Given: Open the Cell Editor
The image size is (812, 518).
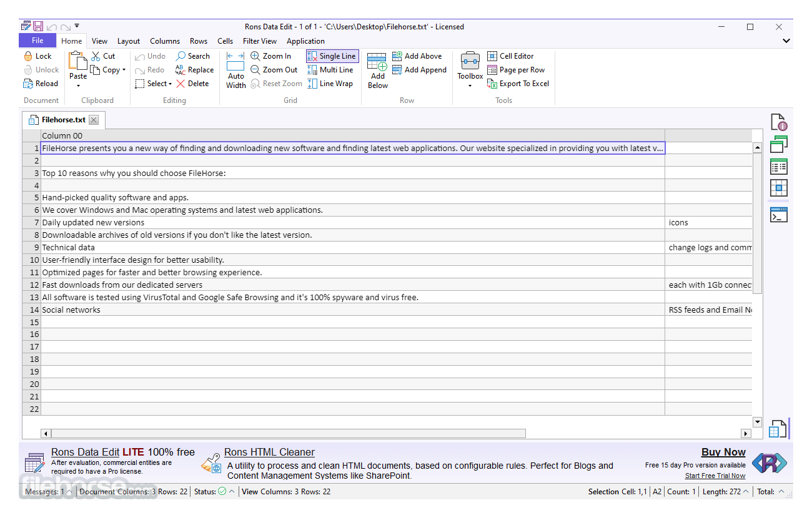Looking at the screenshot, I should click(x=510, y=56).
